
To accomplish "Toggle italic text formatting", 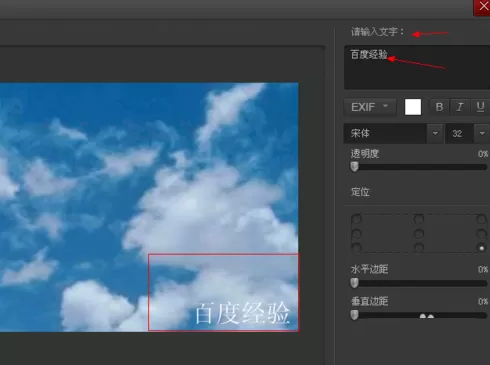I will pos(460,107).
